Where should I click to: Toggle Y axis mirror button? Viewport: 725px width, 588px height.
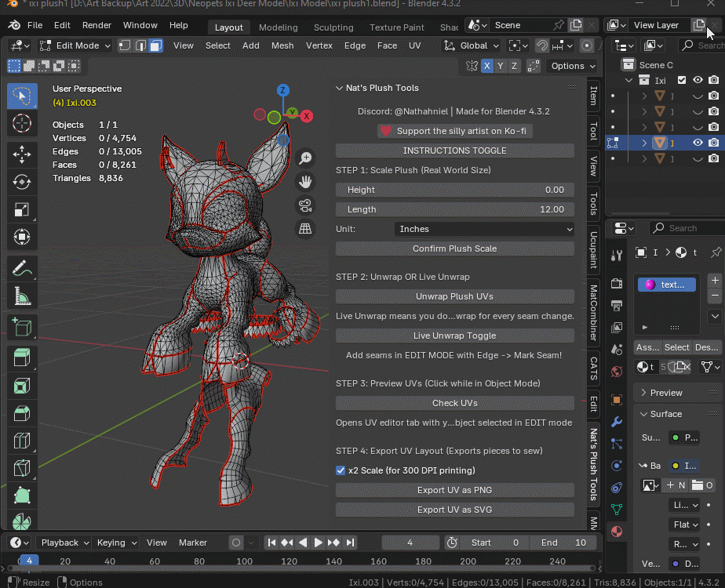click(x=501, y=66)
